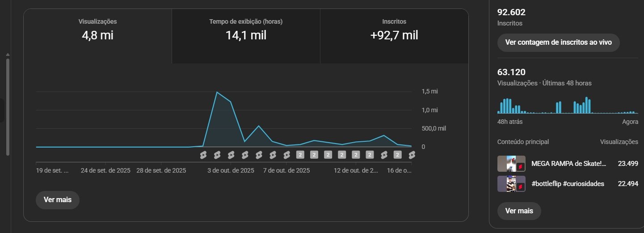The height and width of the screenshot is (233, 644).
Task: Click the Shorts marker above the 7 de out. tick
Action: (286, 155)
